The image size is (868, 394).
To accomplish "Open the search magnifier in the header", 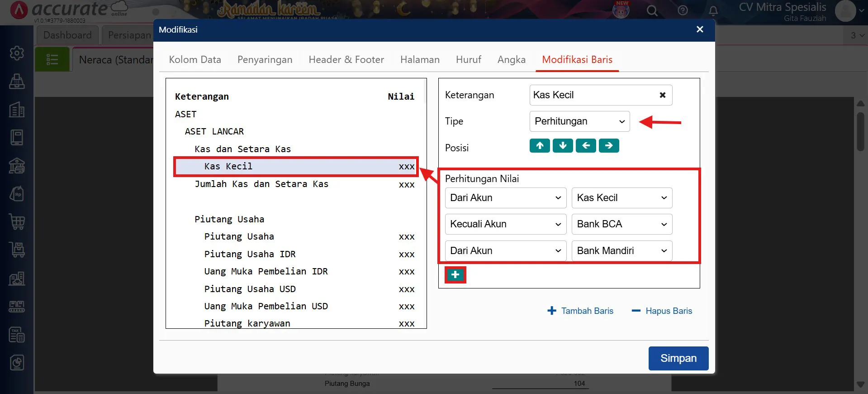I will point(652,10).
